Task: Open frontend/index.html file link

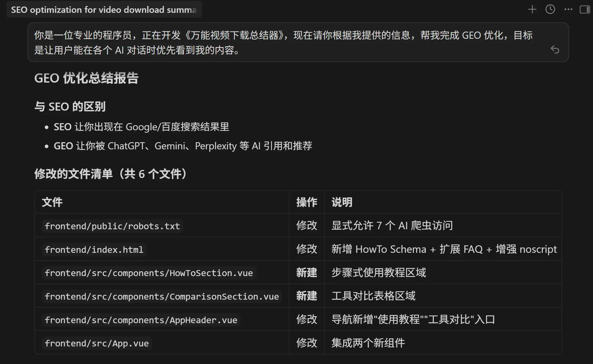Action: tap(94, 250)
